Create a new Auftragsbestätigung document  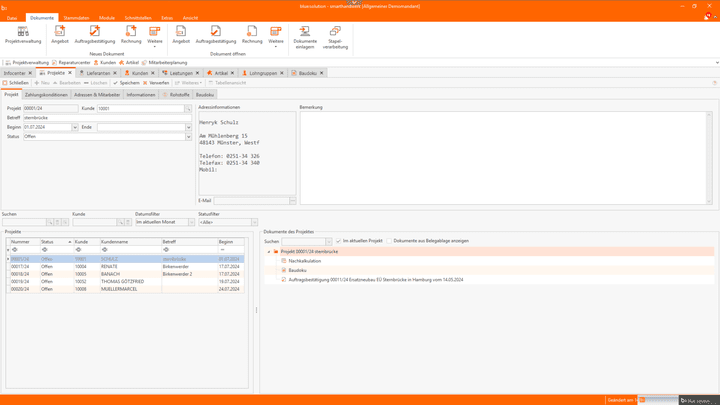[95, 35]
